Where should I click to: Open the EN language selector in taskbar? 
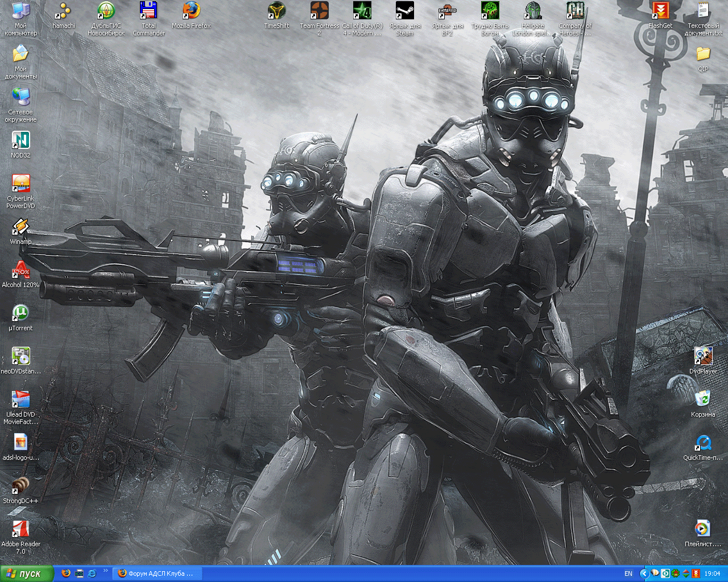628,573
